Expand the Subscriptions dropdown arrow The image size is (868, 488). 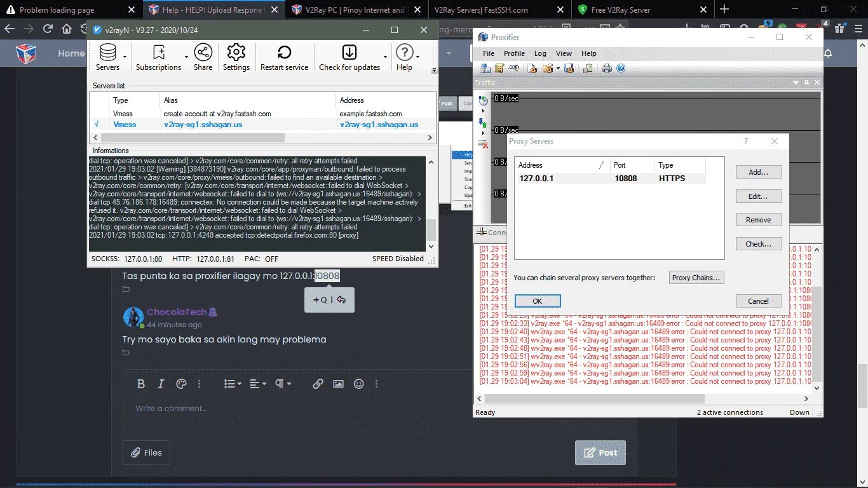coord(186,57)
